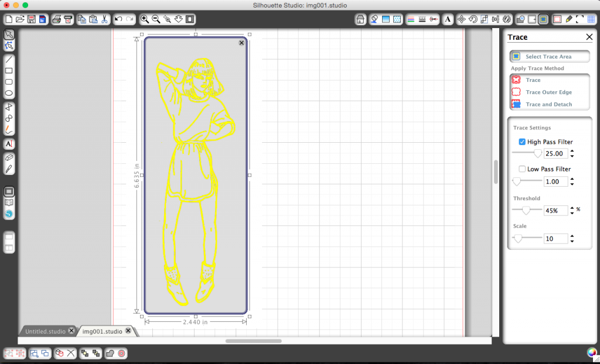Close the img001.studio tab
The width and height of the screenshot is (600, 364).
(128, 331)
